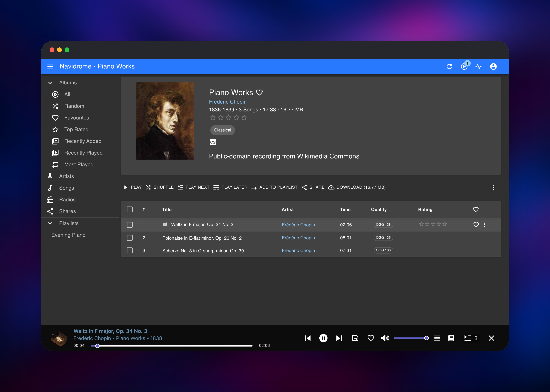Click the playback progress slider
The width and height of the screenshot is (550, 392).
[x=172, y=346]
